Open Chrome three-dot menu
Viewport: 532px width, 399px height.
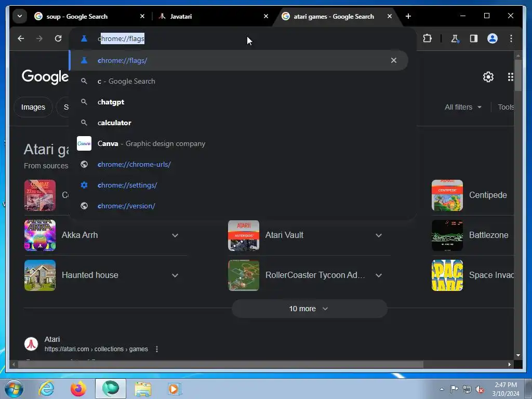[511, 38]
